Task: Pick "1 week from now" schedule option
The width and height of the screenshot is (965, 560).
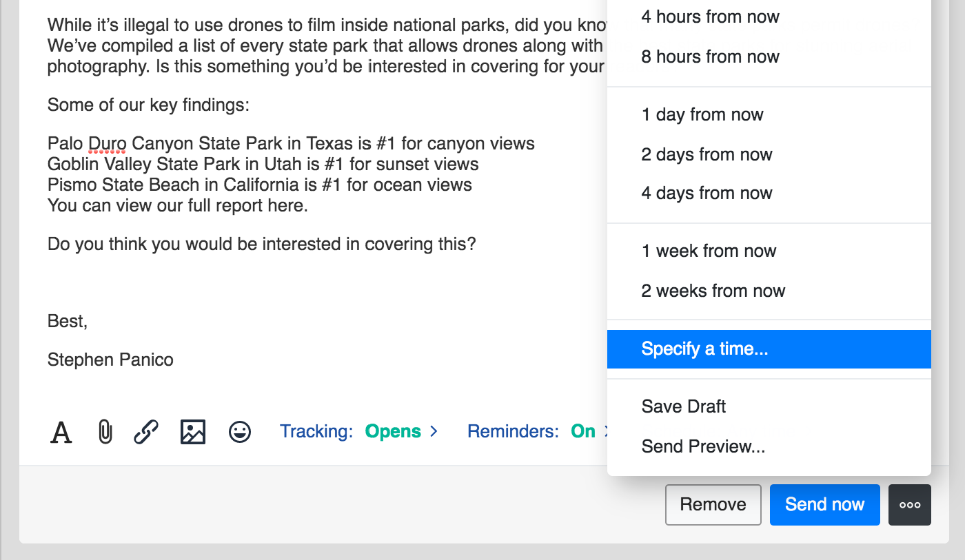Action: [709, 251]
